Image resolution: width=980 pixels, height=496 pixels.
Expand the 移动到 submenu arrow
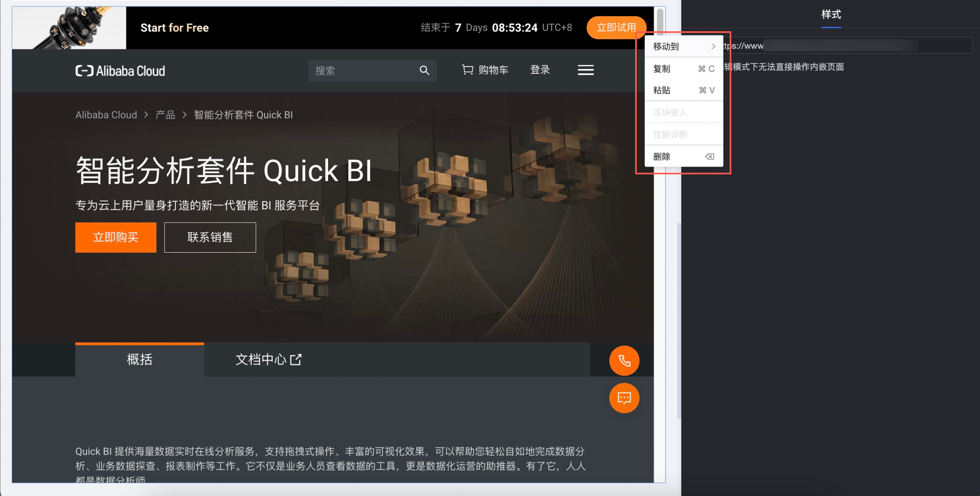(x=713, y=46)
